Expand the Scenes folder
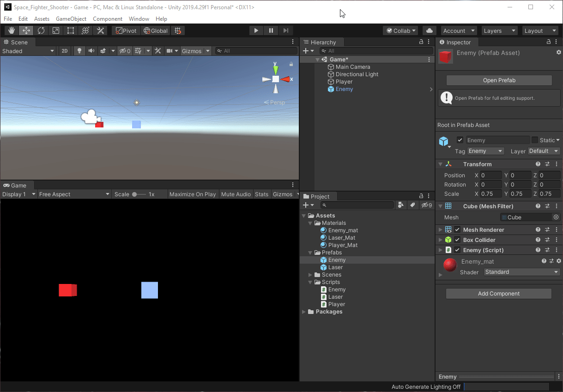Screen dimensions: 563x392 310,275
